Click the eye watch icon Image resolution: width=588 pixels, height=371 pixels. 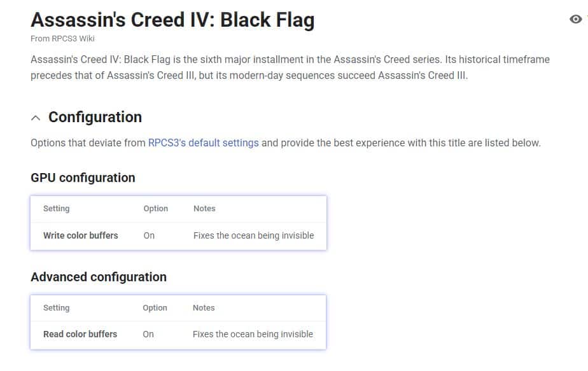[575, 18]
